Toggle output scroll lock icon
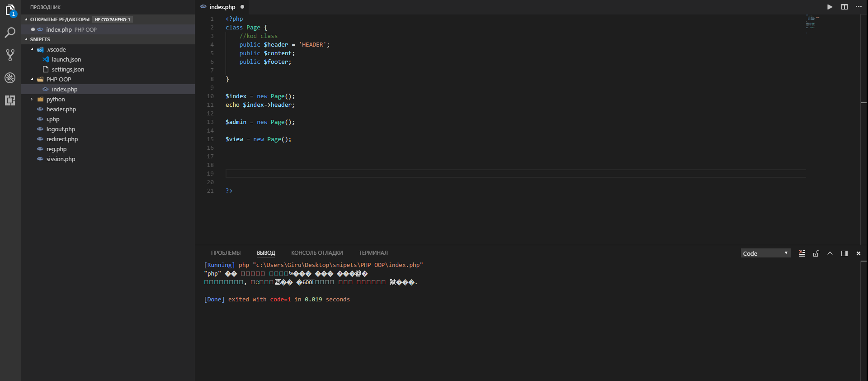 816,253
